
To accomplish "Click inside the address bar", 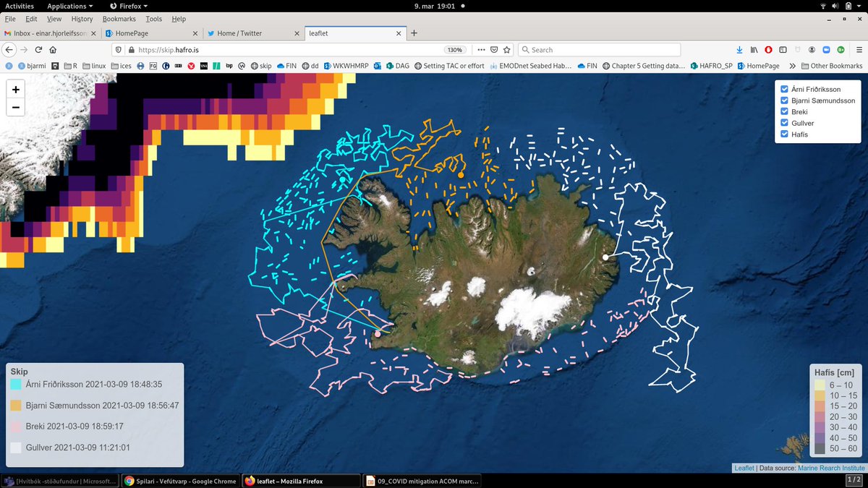I will click(x=289, y=50).
